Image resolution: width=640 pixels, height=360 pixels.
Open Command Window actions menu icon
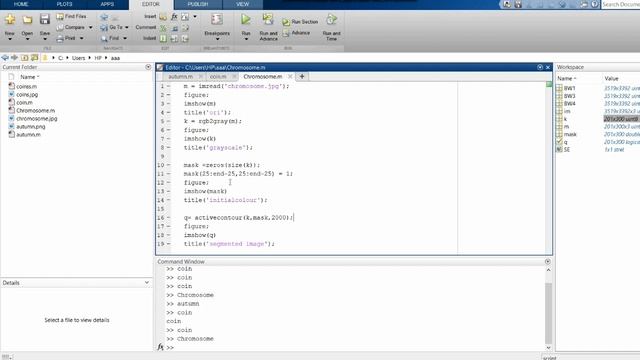coord(548,262)
